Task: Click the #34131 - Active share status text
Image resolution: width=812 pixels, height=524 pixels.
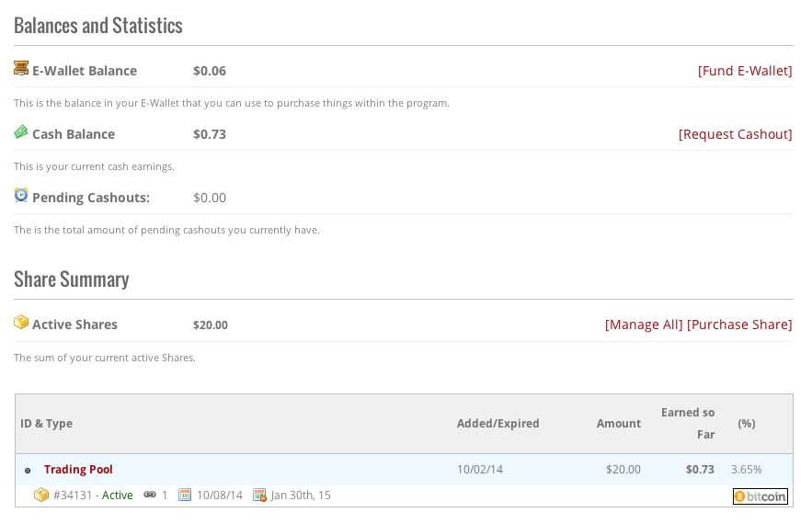Action: 93,496
